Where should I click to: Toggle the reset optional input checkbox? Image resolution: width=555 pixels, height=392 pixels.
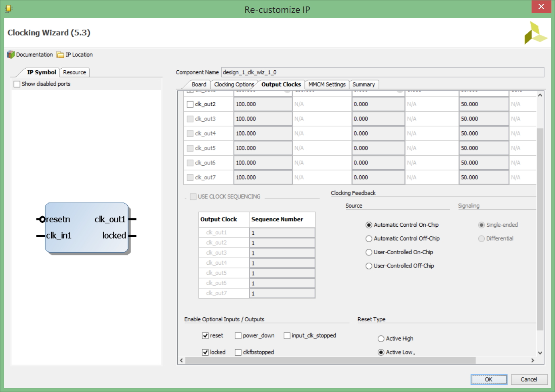[x=205, y=336]
